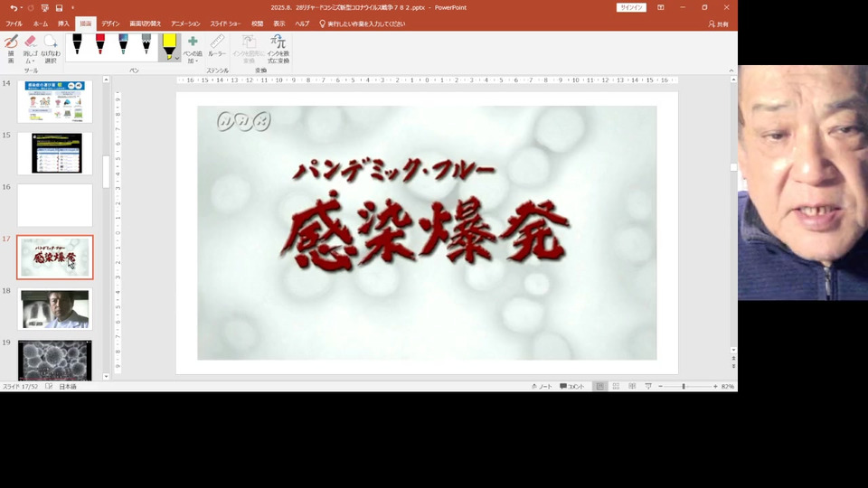This screenshot has height=488, width=868.
Task: Open the 画面切り替え tab
Action: 145,23
